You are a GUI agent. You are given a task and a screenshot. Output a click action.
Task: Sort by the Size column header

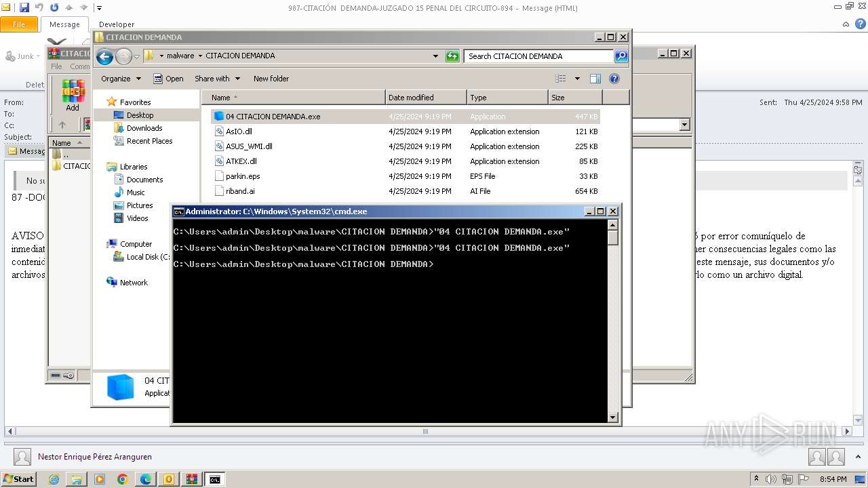(575, 98)
